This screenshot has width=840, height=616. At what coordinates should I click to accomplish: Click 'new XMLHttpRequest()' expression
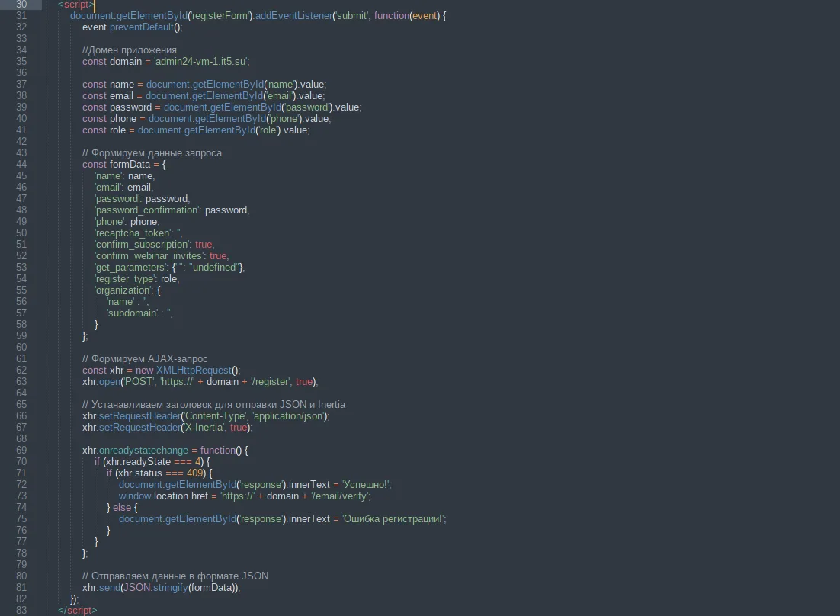coord(187,371)
